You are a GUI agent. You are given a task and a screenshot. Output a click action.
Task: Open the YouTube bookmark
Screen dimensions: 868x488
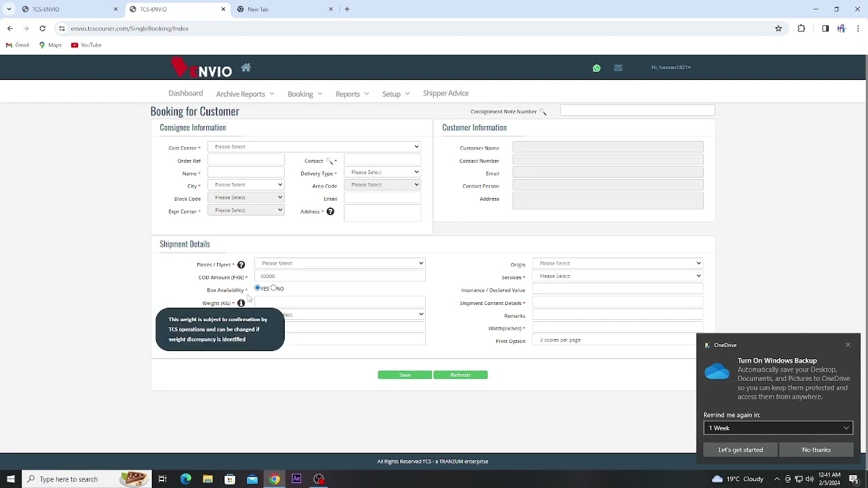86,45
